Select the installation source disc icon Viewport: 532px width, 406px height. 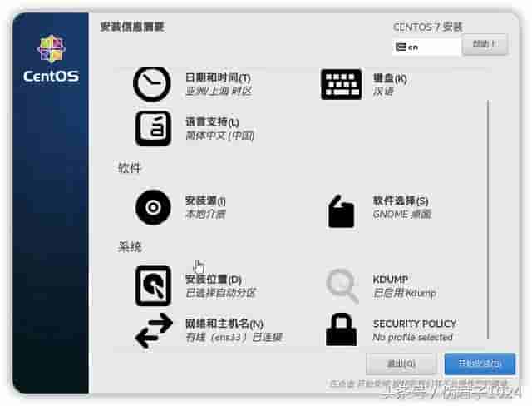(x=153, y=207)
